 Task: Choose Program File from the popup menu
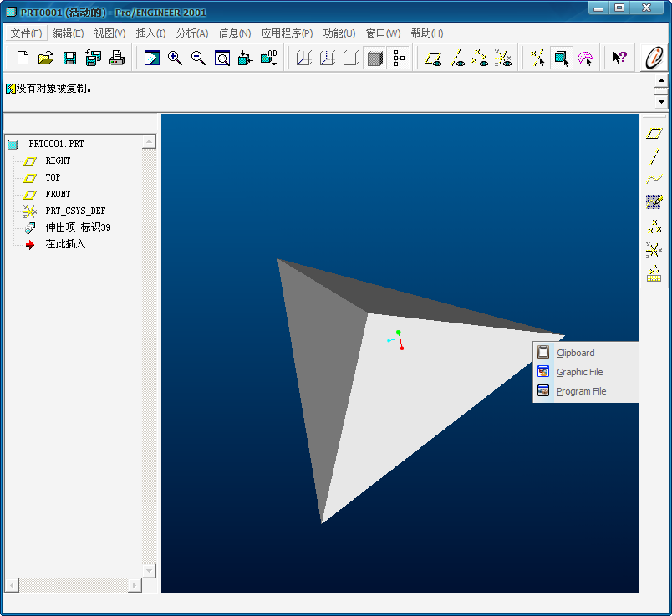[x=586, y=391]
